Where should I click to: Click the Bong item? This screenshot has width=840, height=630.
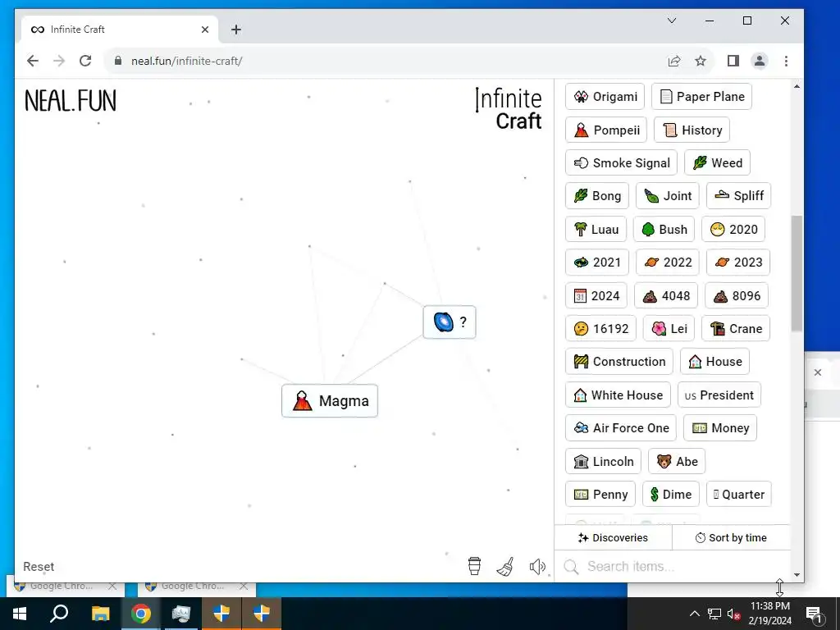coord(597,196)
